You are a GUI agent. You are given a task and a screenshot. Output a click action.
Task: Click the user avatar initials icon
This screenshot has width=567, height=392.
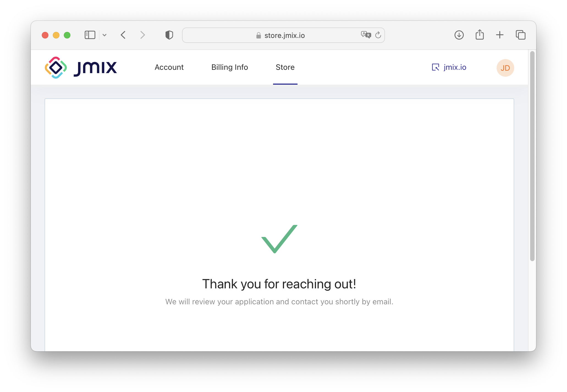(505, 68)
